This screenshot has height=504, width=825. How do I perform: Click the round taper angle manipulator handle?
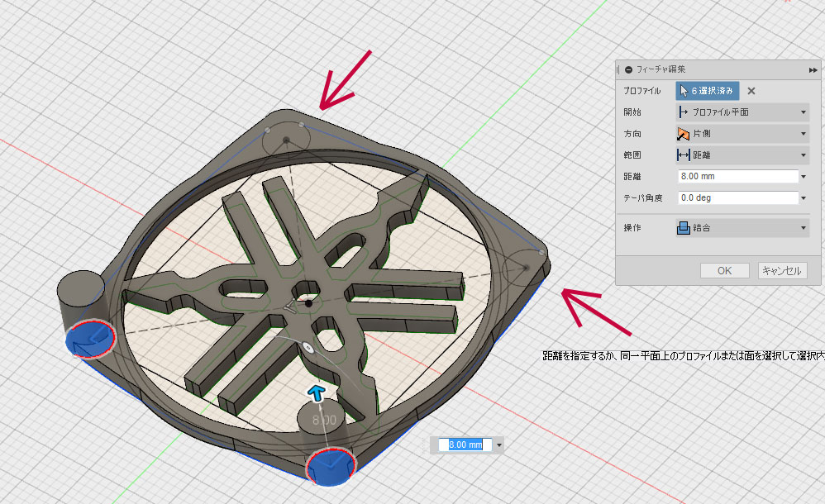pos(307,349)
